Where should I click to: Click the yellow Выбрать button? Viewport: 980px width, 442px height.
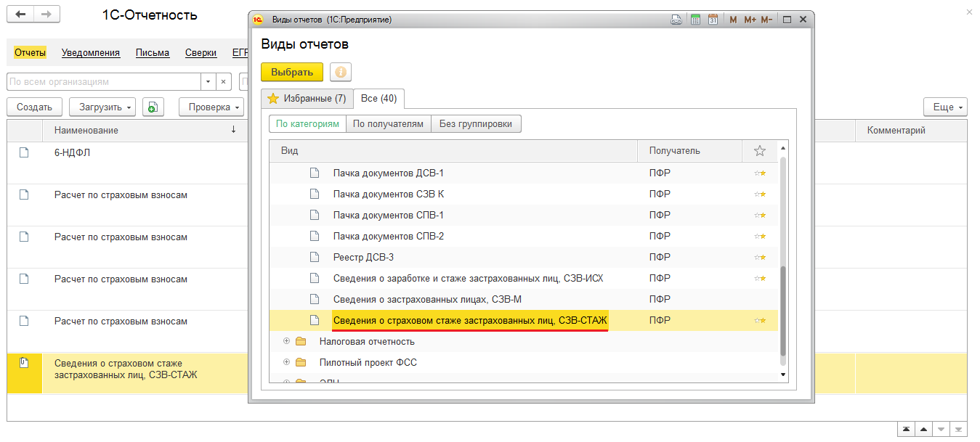point(292,72)
